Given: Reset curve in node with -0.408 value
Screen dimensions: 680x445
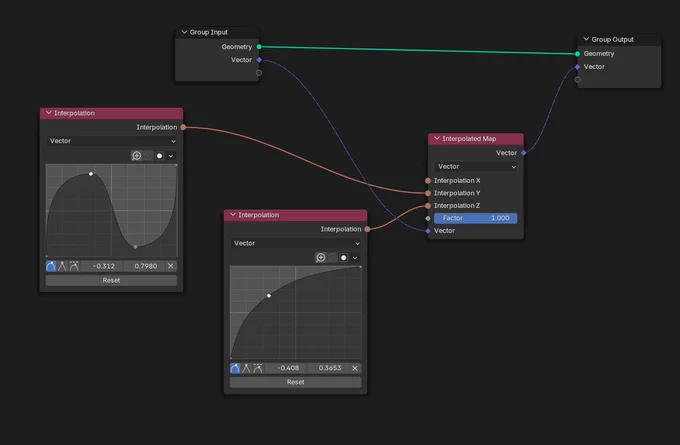Looking at the screenshot, I should pyautogui.click(x=295, y=382).
